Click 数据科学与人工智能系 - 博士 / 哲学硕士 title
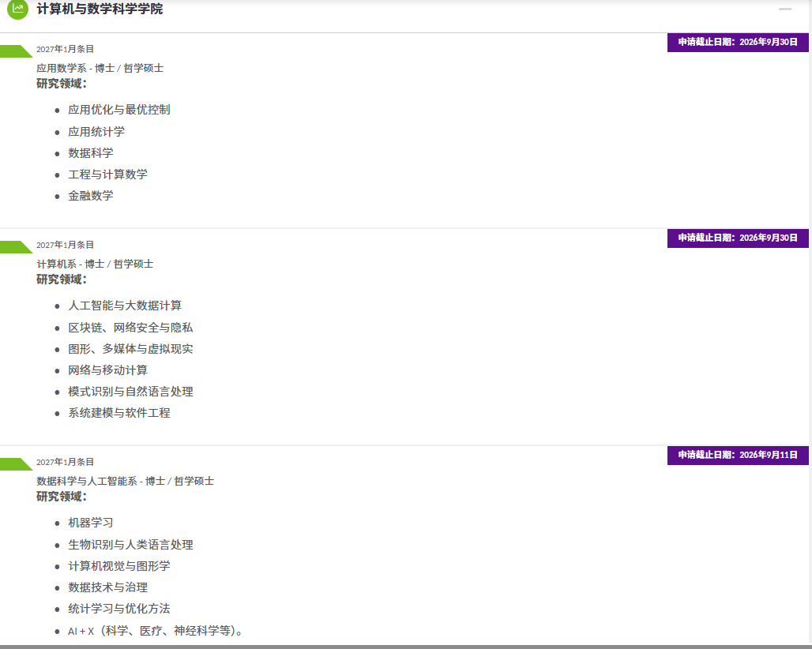Image resolution: width=812 pixels, height=649 pixels. pyautogui.click(x=126, y=481)
